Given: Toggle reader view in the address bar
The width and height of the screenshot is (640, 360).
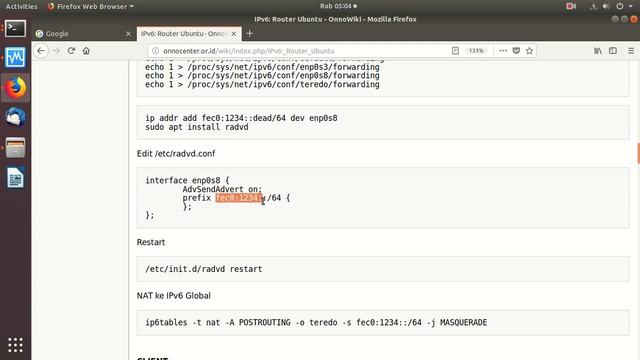Looking at the screenshot, I should point(455,51).
